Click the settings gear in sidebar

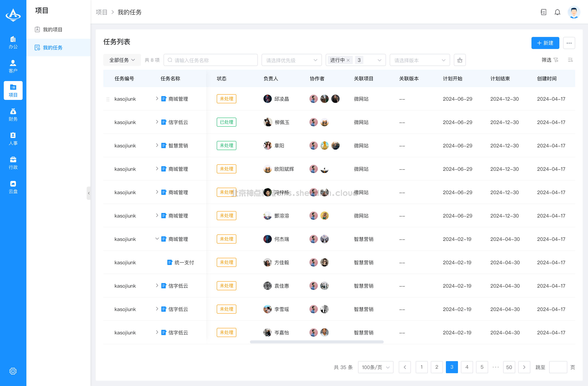point(13,371)
